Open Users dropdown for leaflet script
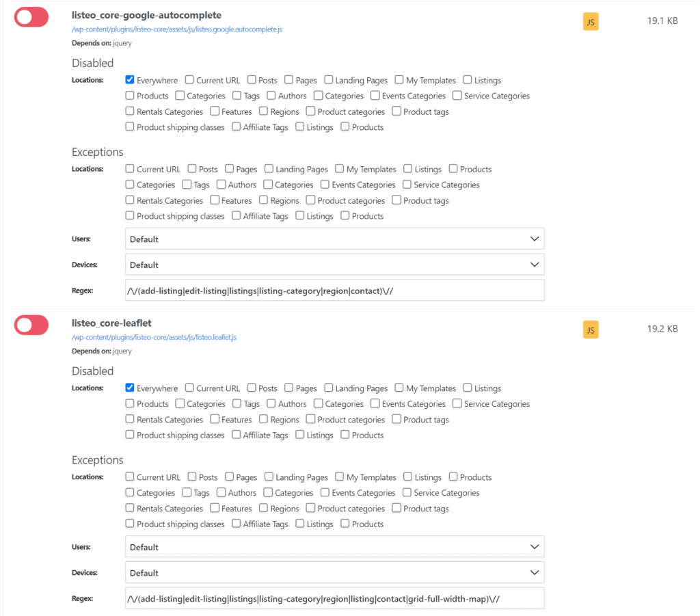Viewport: 700px width, 616px height. 334,547
